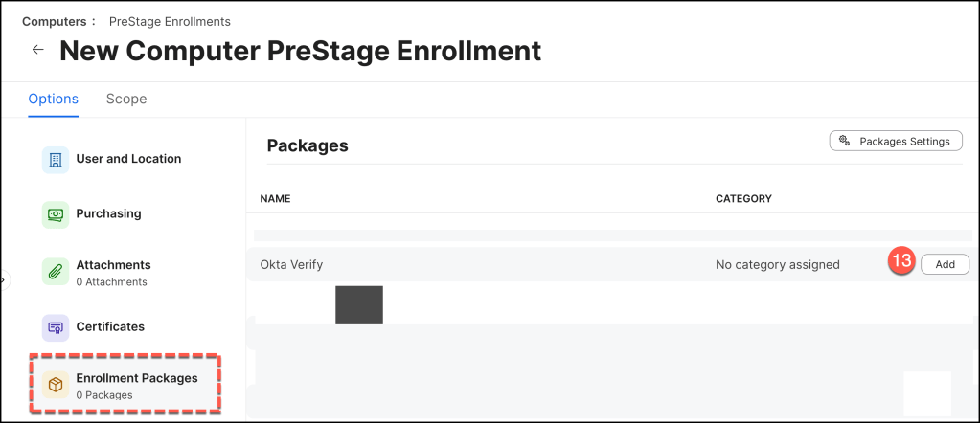Go back using the left arrow icon
The image size is (980, 423).
[38, 50]
